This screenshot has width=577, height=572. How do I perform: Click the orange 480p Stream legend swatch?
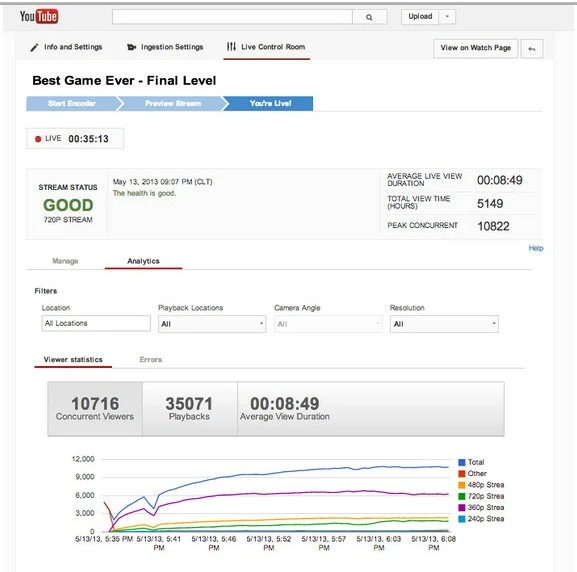point(462,485)
